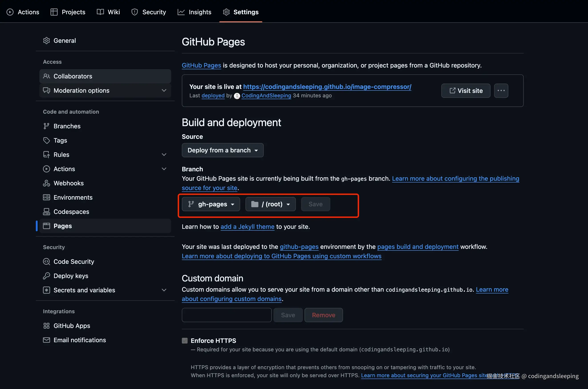This screenshot has width=588, height=389.
Task: Select Webhooks in the settings sidebar
Action: [x=105, y=183]
